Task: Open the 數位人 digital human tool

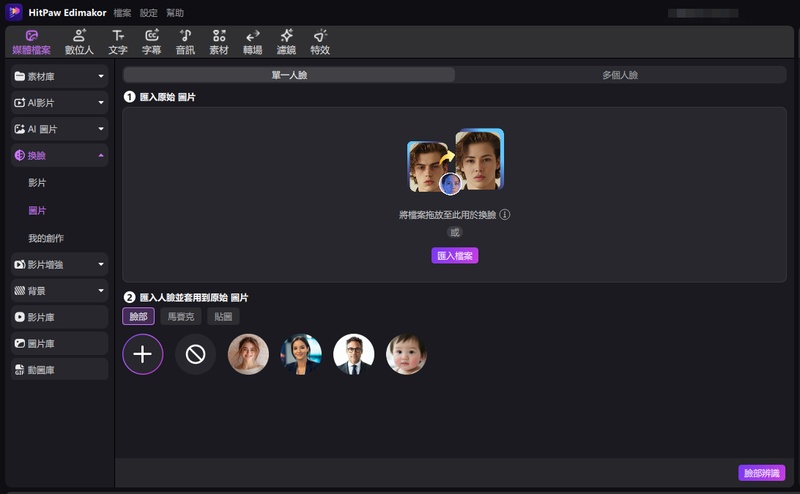Action: 79,42
